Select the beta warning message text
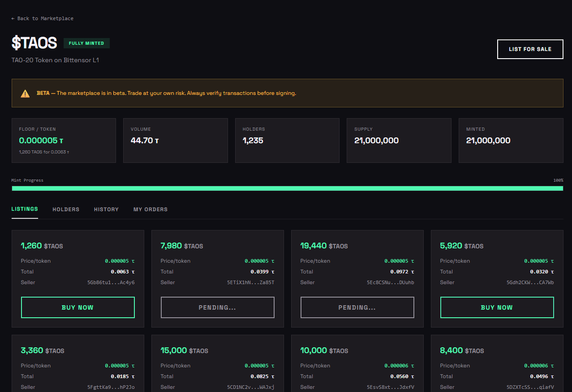 [x=166, y=93]
